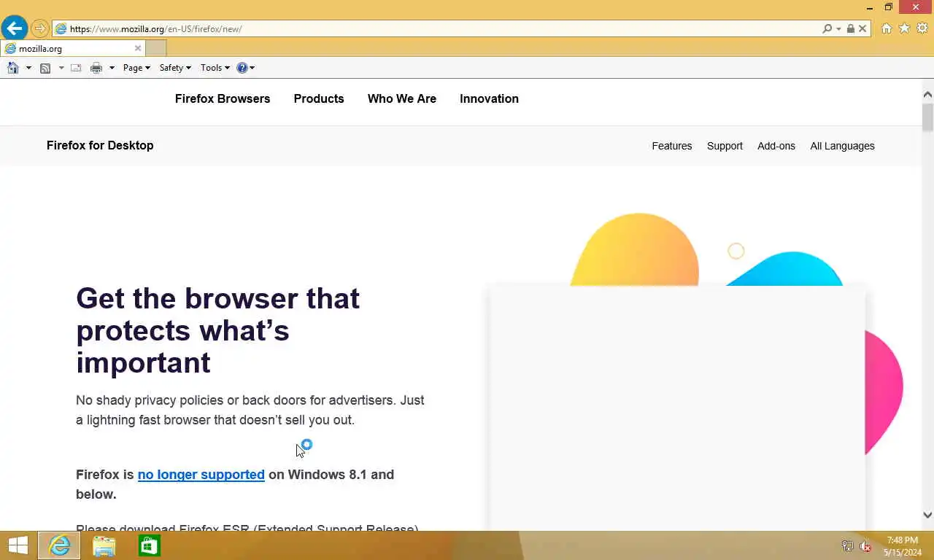Click the Read Mail envelope icon
The width and height of the screenshot is (934, 560).
(x=76, y=68)
